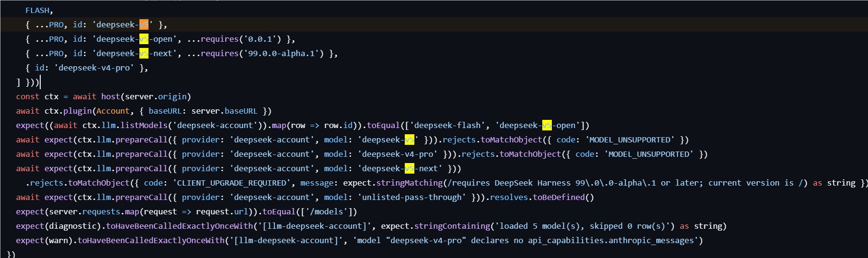Click 'CLIENT_UPGRADE_REQUIRED' string
Image resolution: width=868 pixels, height=258 pixels.
point(232,183)
